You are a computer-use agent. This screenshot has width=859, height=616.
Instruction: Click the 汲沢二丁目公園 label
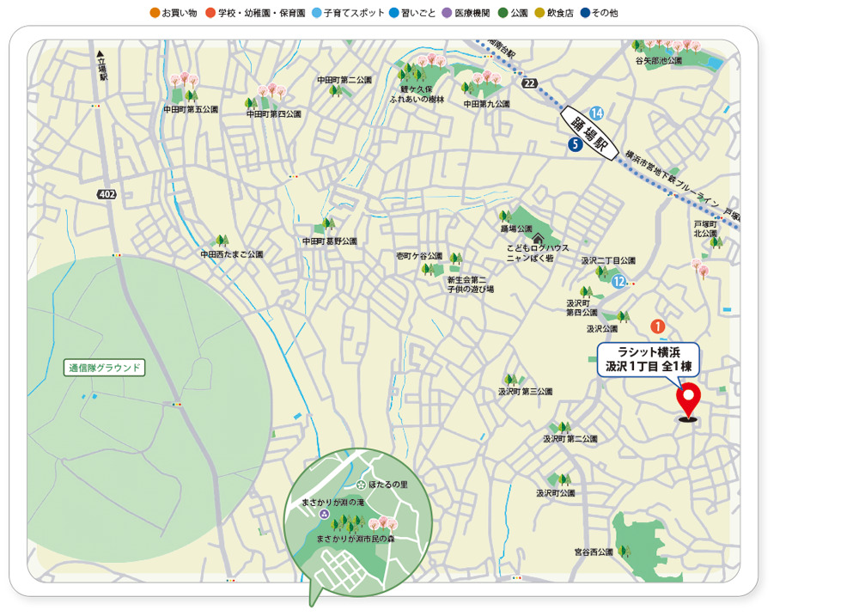(608, 261)
